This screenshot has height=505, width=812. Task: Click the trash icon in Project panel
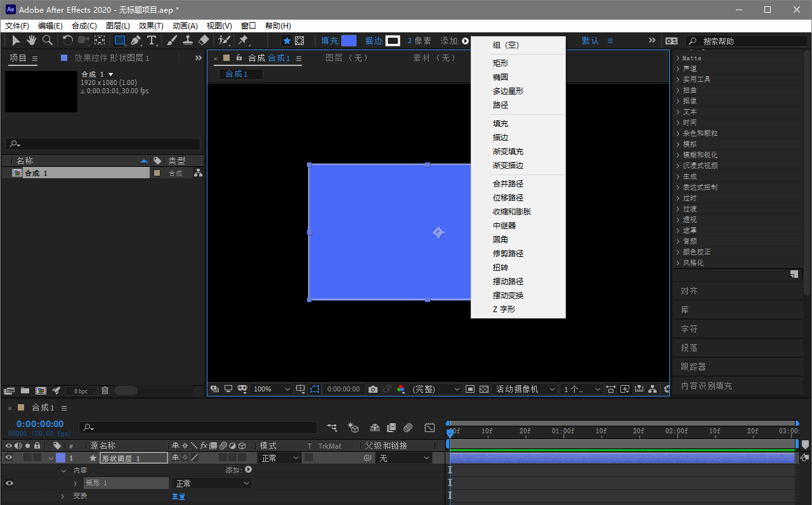[105, 391]
